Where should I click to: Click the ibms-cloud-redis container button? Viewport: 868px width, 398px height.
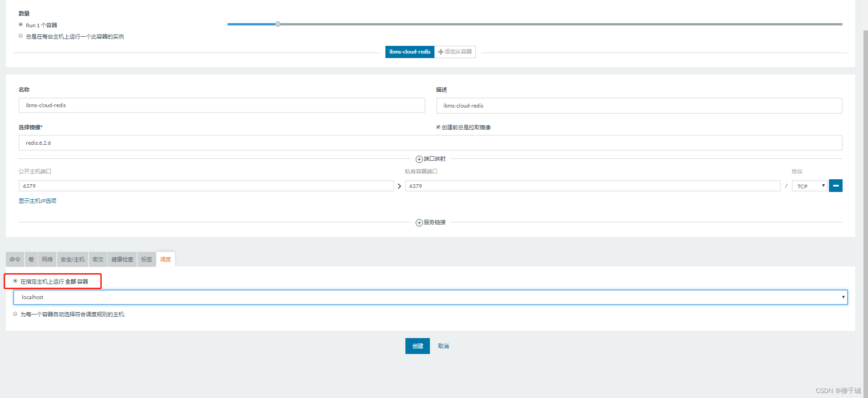click(x=410, y=52)
